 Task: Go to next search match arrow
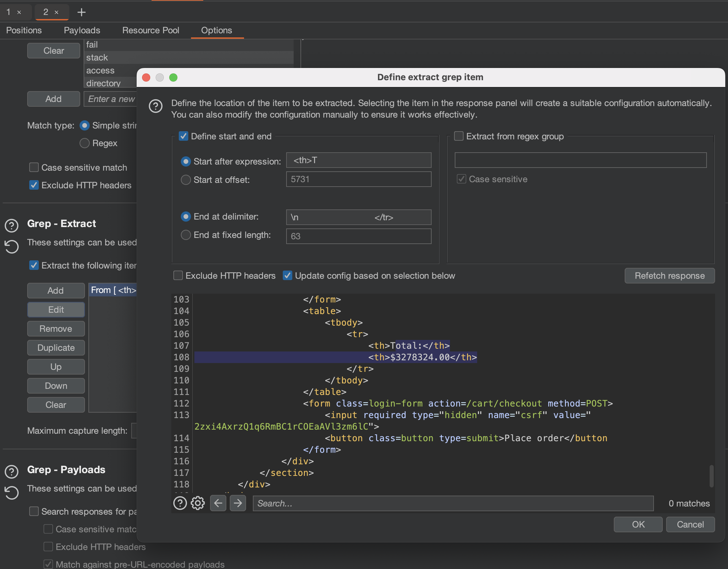click(x=238, y=503)
